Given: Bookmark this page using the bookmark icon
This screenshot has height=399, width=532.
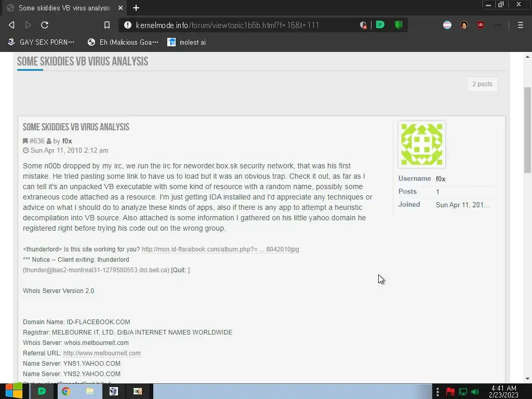Looking at the screenshot, I should point(107,25).
